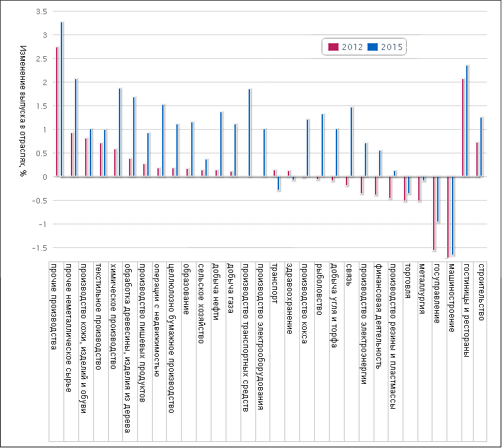Select category label 'производство кокса'
This screenshot has width=502, height=448.
pyautogui.click(x=305, y=303)
